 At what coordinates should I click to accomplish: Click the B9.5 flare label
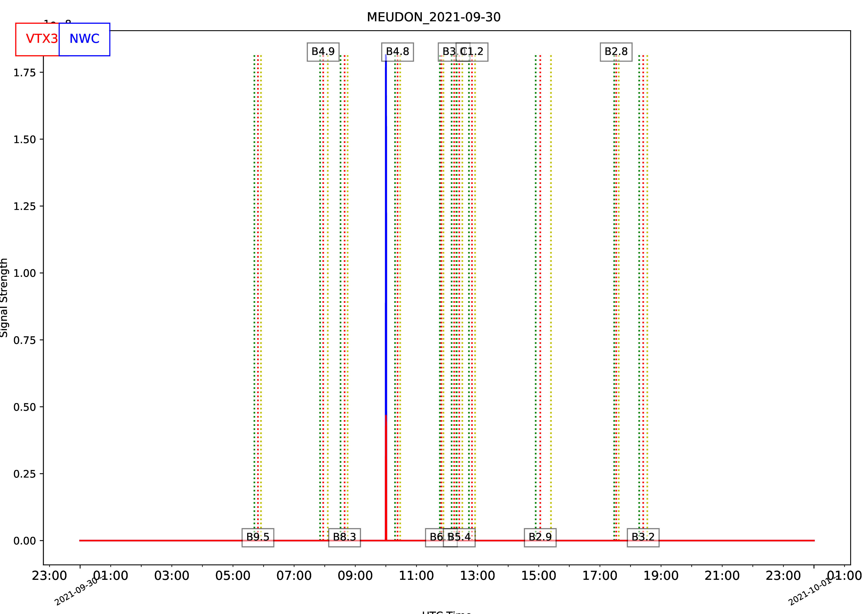[x=258, y=537]
